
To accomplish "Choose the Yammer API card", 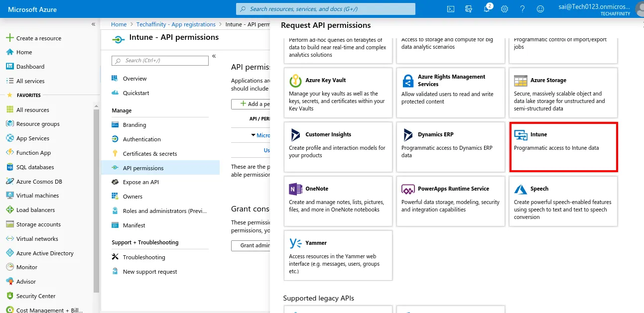I will pyautogui.click(x=338, y=255).
